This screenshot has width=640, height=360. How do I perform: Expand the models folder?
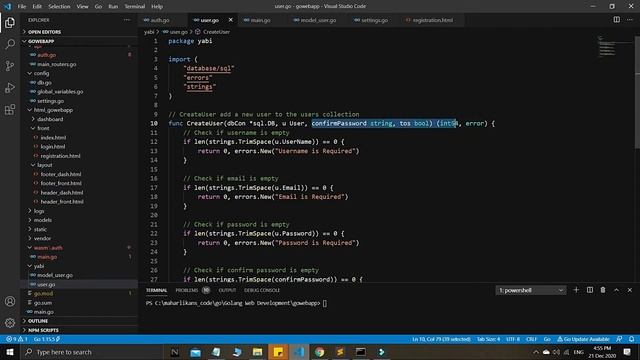(42, 220)
